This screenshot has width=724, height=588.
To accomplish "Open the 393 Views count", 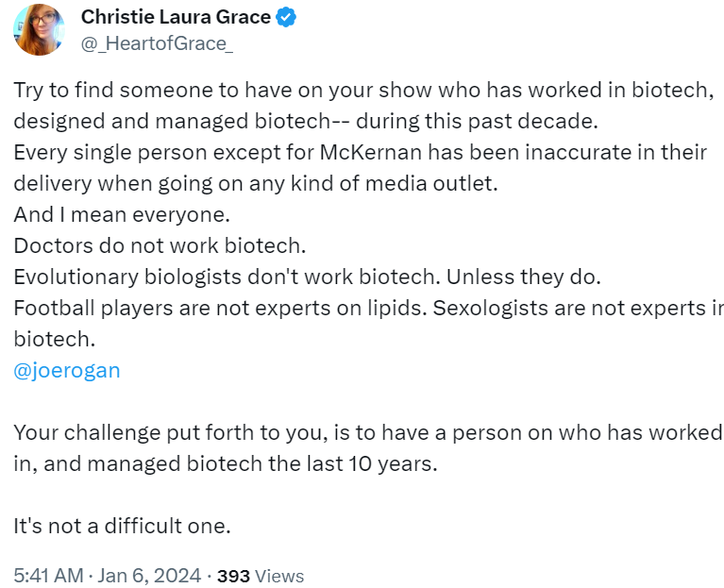I will pyautogui.click(x=261, y=575).
